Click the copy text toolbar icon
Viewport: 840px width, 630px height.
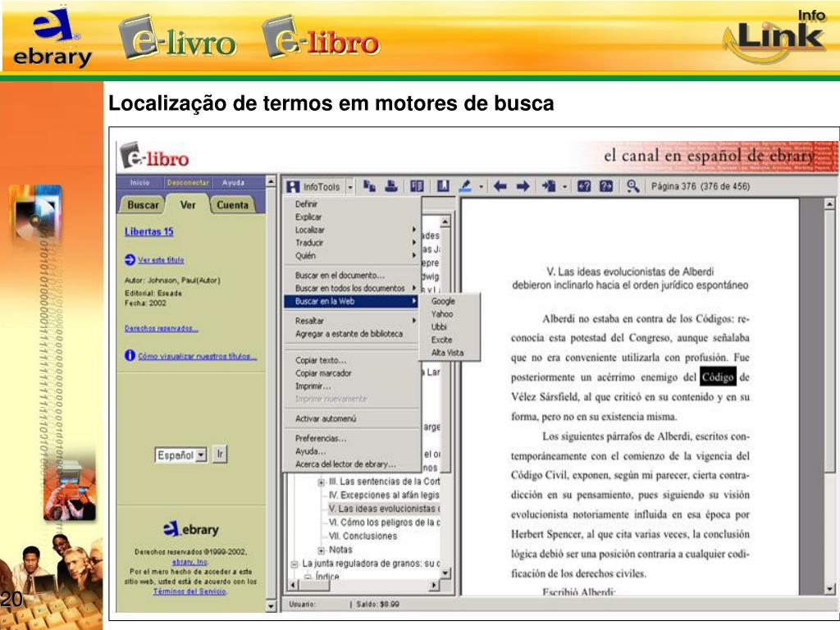click(369, 186)
